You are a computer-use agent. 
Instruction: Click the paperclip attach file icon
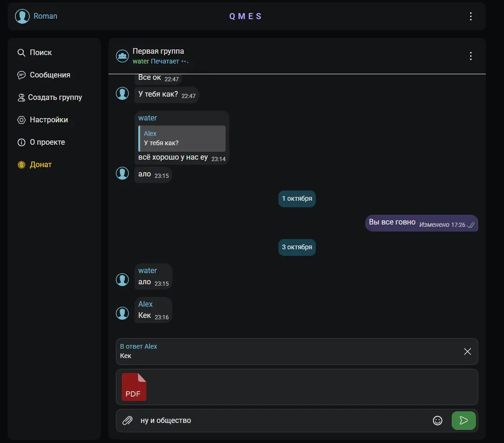128,421
